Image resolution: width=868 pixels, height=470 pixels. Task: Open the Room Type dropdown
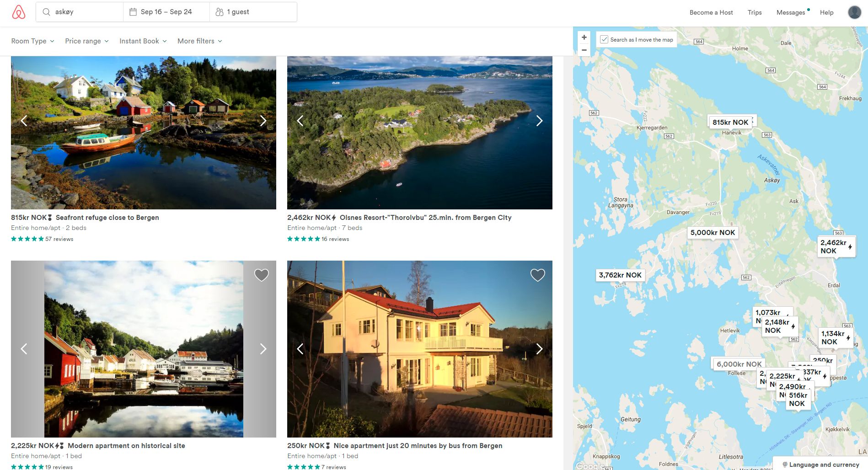[x=32, y=41]
